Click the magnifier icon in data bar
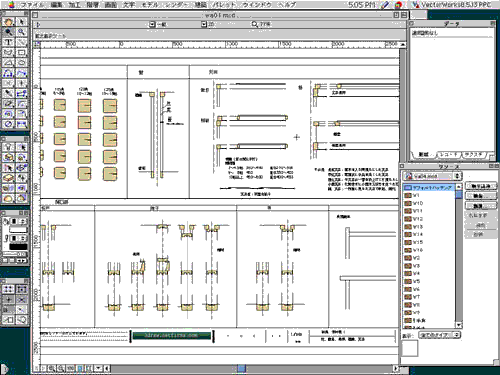 255,24
